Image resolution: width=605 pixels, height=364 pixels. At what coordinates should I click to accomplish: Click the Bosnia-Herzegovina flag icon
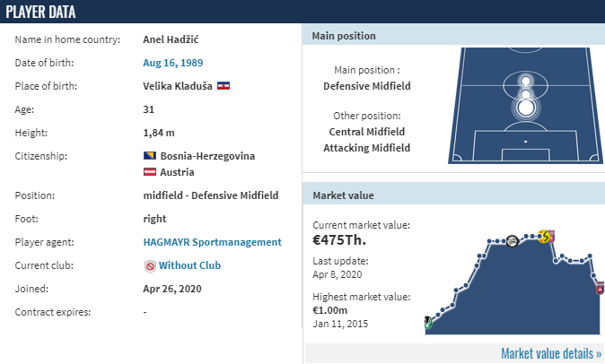[150, 156]
